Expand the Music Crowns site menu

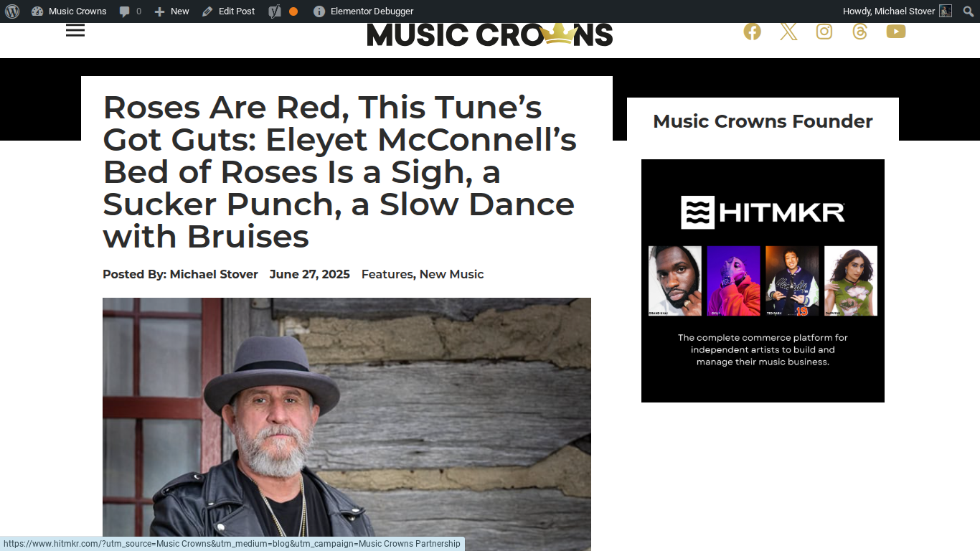click(70, 11)
